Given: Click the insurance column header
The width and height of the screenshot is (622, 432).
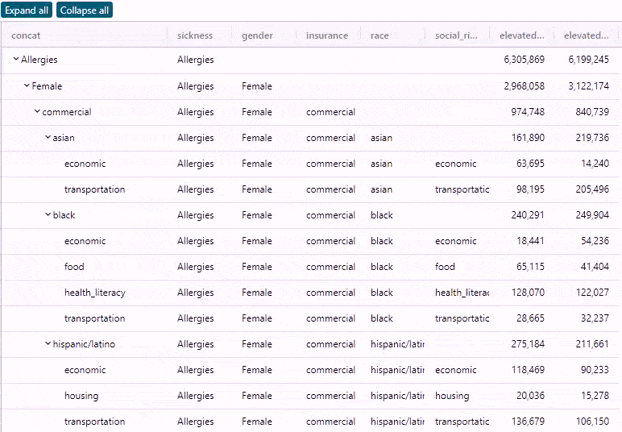Looking at the screenshot, I should [x=327, y=36].
